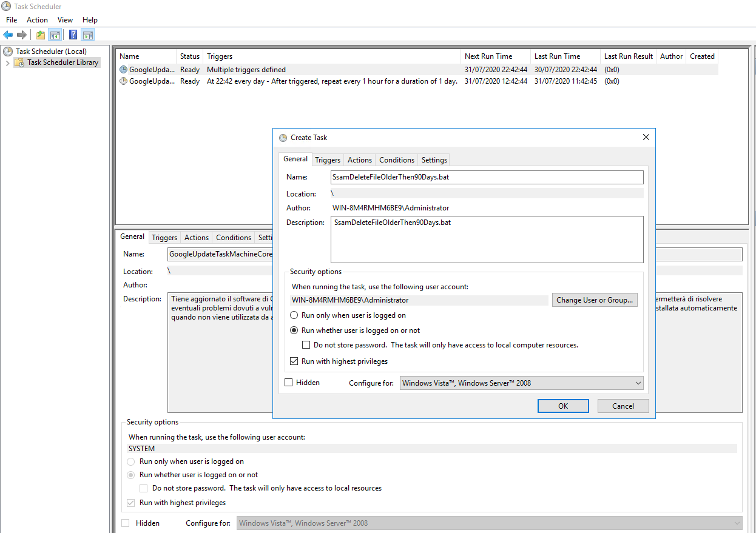Switch to Triggers tab in Create Task dialog
The image size is (756, 533).
coord(328,160)
